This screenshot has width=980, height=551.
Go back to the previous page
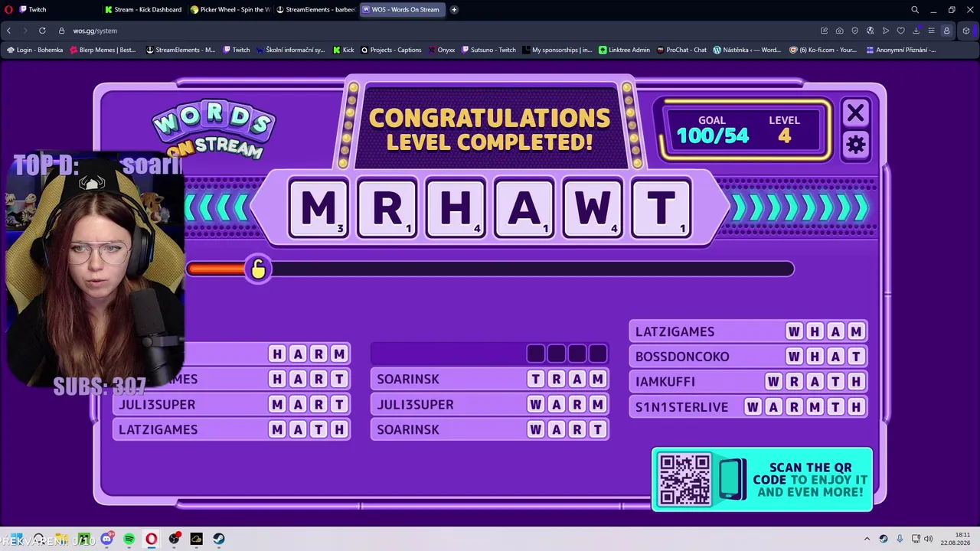[x=8, y=31]
